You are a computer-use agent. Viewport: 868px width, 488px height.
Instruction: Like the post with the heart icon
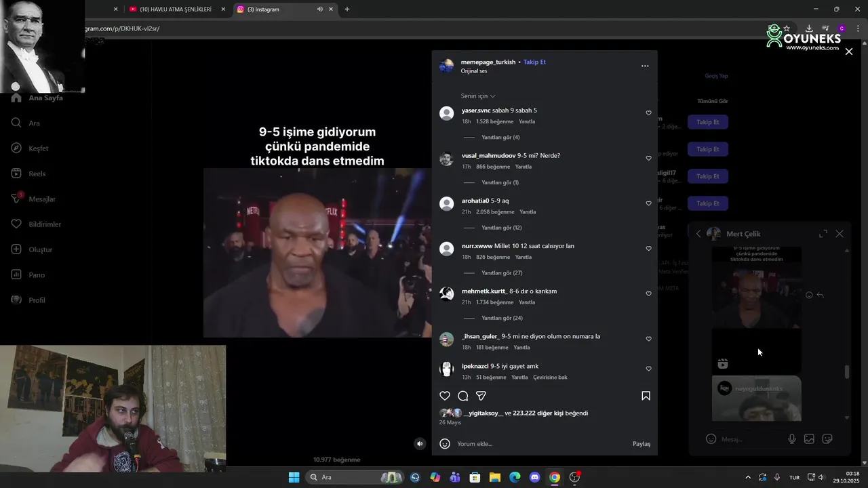445,396
